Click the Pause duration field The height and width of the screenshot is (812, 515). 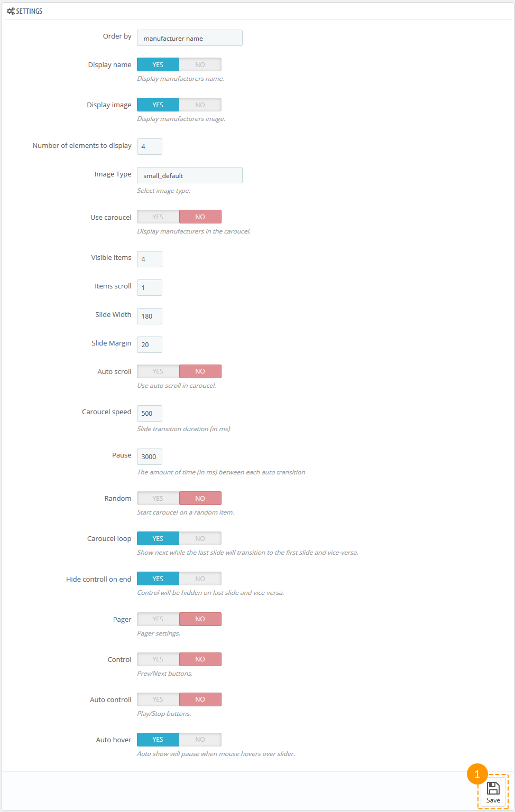coord(150,456)
